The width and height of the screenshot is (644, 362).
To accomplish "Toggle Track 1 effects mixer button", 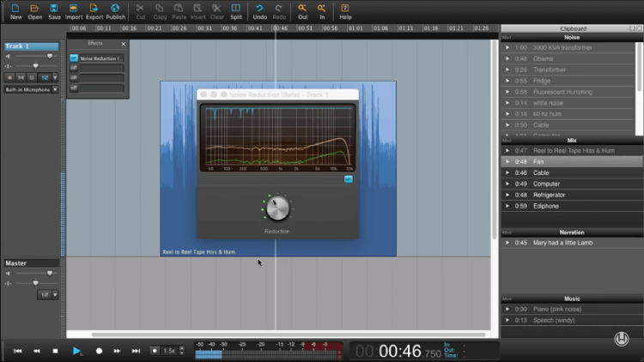I will pos(45,77).
